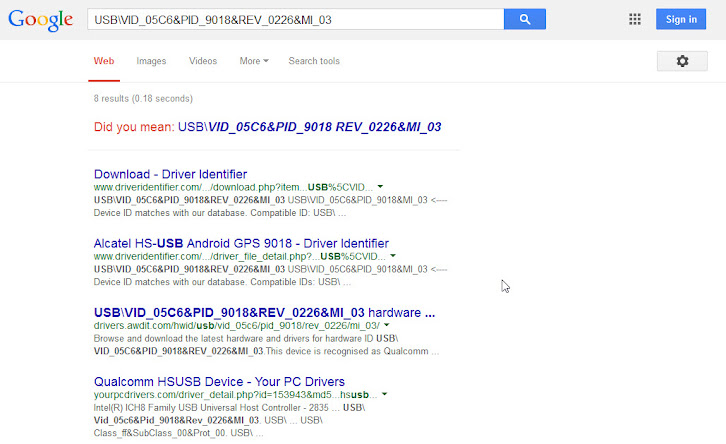
Task: Click the blue magnifier search button
Action: click(x=525, y=19)
